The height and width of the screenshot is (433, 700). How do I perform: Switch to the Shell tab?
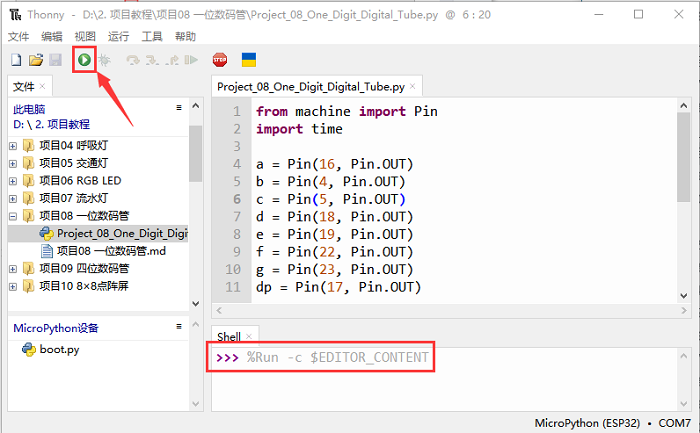(229, 337)
